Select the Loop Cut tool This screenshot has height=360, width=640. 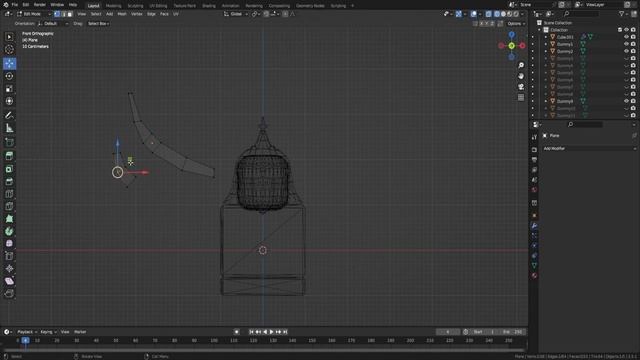click(9, 194)
